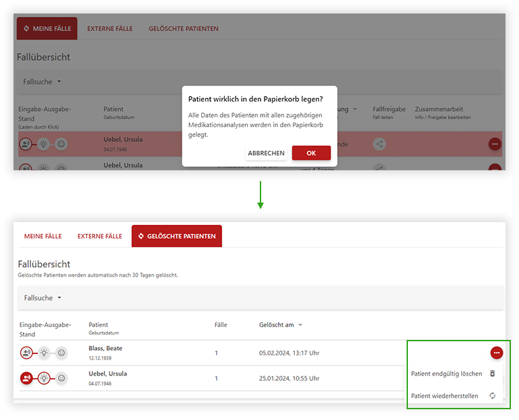Screen dimensions: 519x420
Task: Open three-dot menu for Blass, Beate row
Action: 496,352
